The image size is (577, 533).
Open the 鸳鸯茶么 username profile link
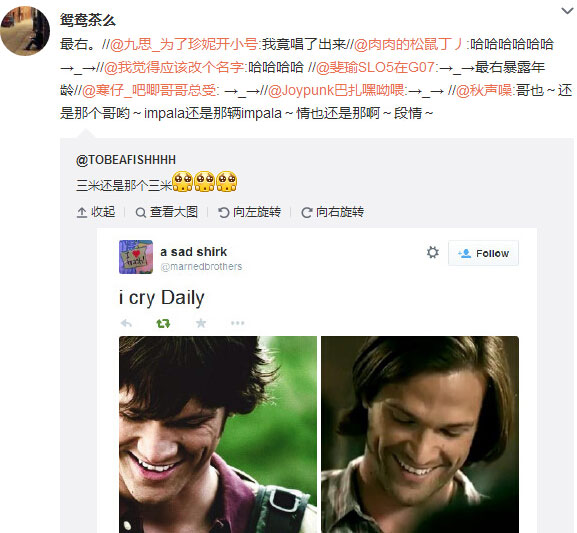click(x=88, y=20)
